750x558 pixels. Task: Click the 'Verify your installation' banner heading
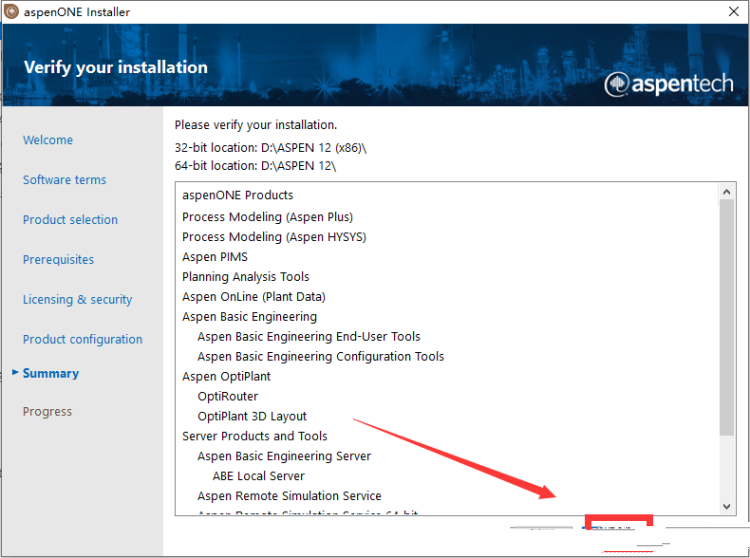116,67
